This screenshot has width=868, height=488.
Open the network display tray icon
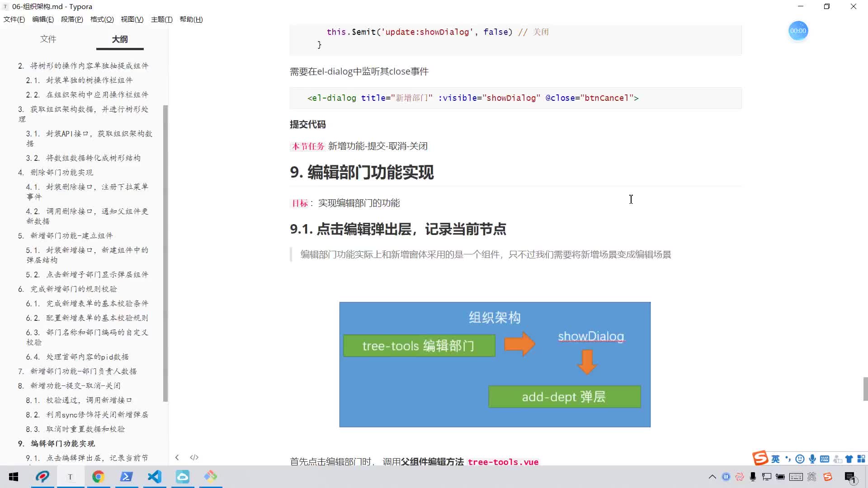(x=766, y=477)
